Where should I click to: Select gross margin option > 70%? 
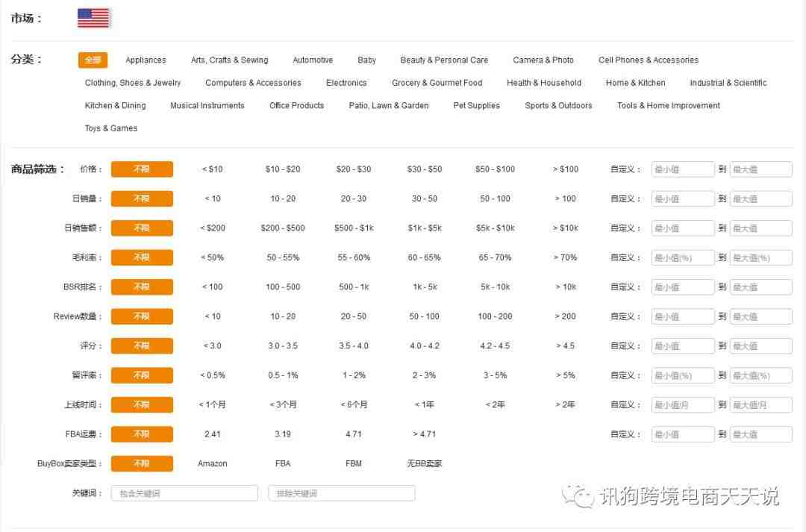coord(565,257)
